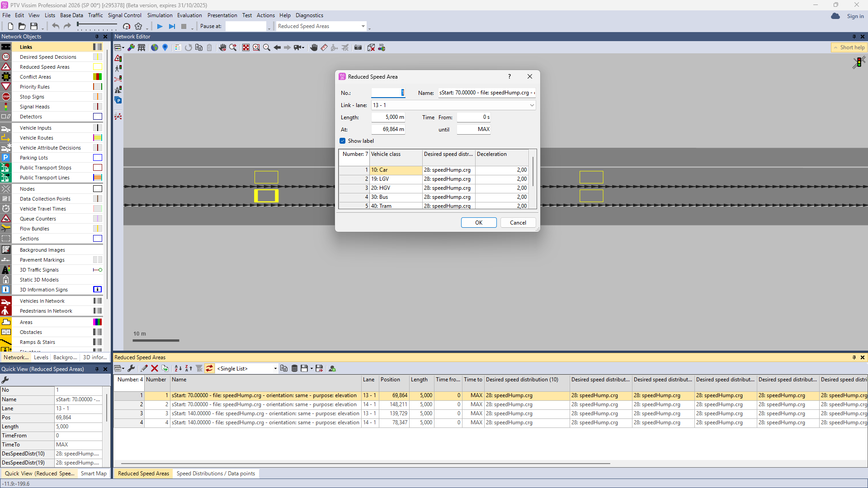This screenshot has height=488, width=868.
Task: Toggle the synchronization arrows icon in list
Action: tap(209, 369)
